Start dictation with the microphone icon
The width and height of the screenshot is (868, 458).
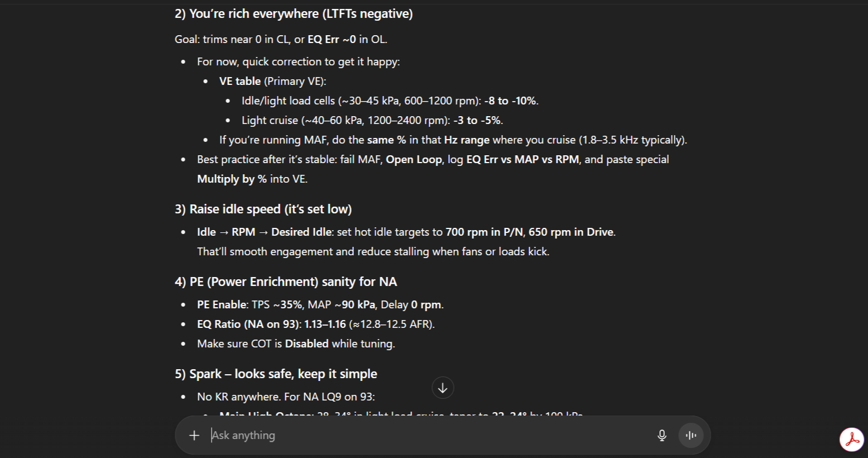(661, 435)
